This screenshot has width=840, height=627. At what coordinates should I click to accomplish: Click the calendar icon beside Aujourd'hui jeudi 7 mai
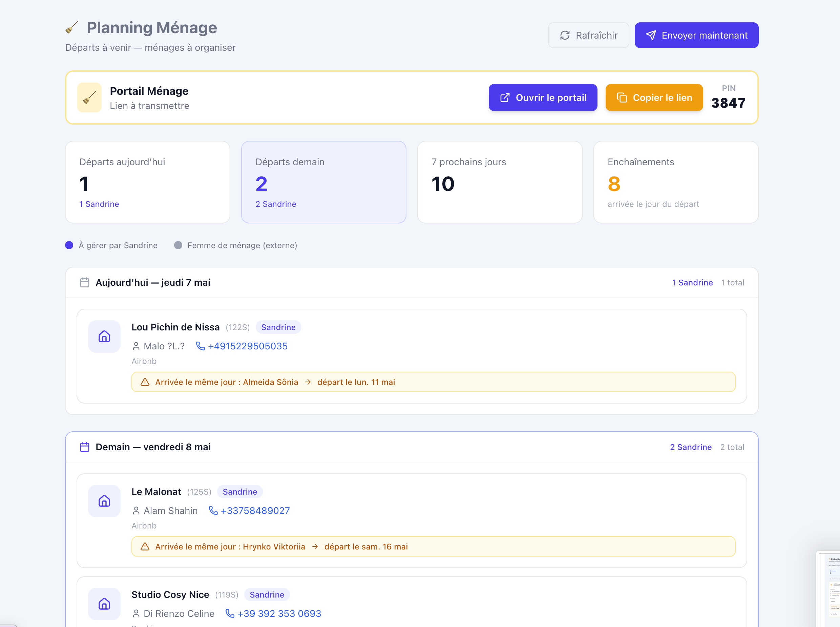[x=85, y=282]
